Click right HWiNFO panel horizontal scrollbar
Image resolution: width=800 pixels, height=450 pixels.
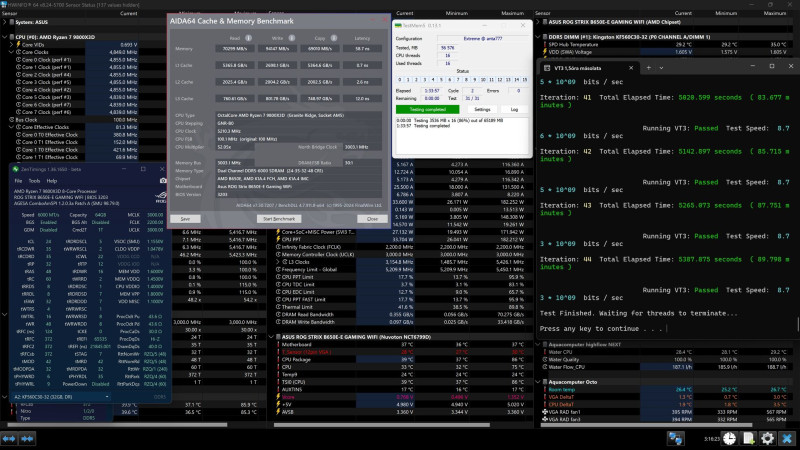tap(645, 424)
